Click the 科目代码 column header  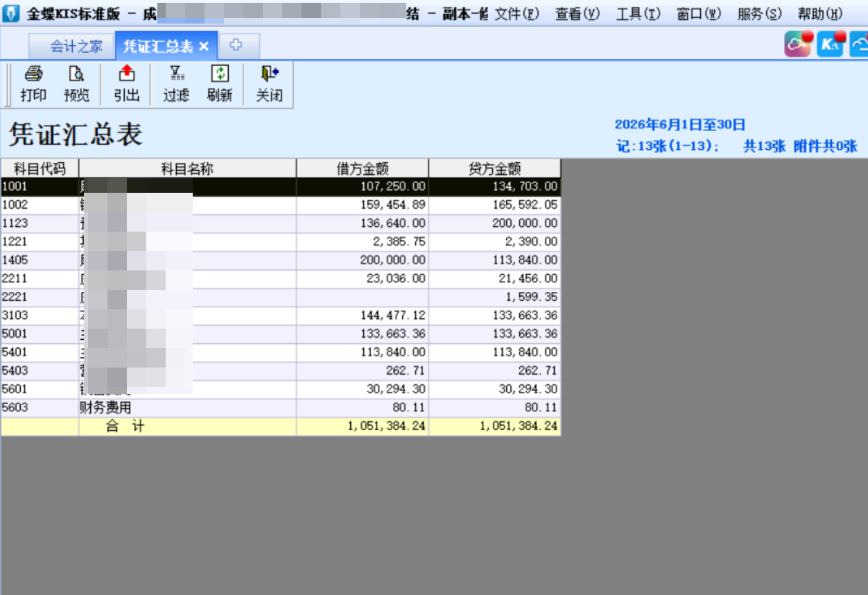(40, 168)
